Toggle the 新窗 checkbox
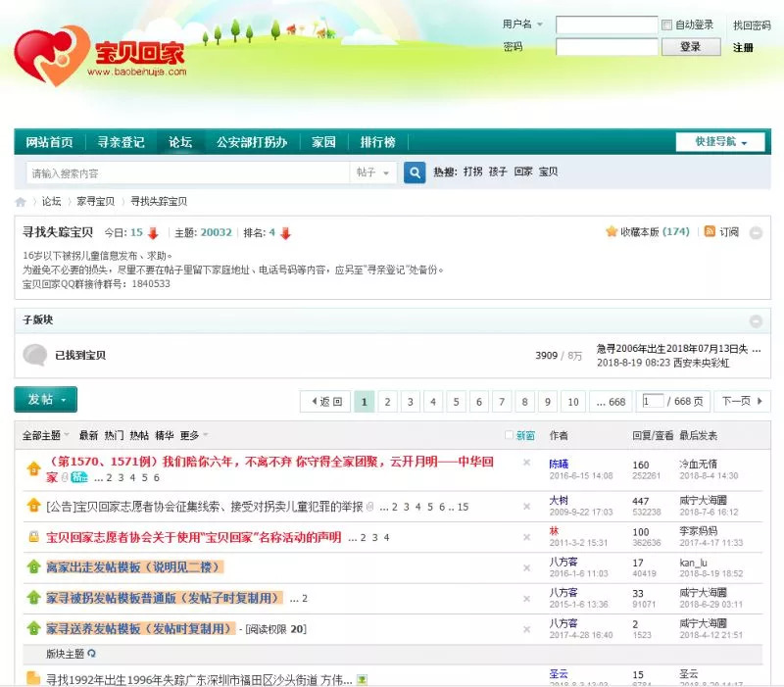This screenshot has height=687, width=784. (509, 435)
